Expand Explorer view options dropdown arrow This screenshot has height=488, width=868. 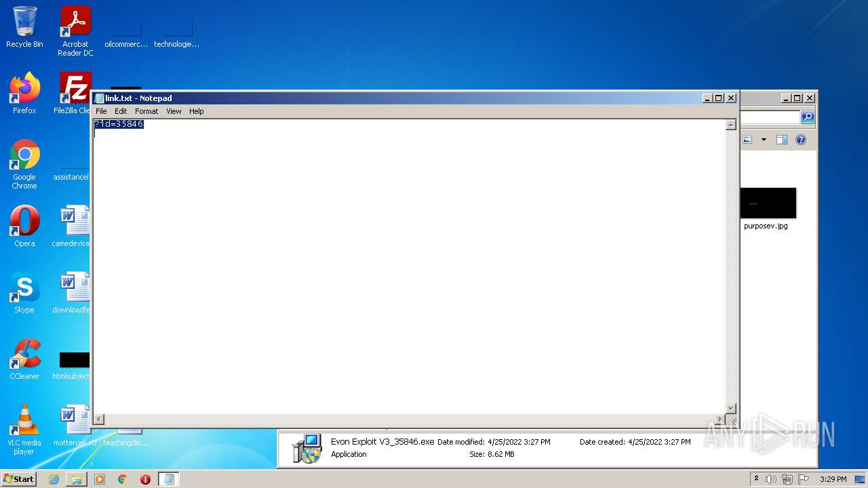(764, 140)
